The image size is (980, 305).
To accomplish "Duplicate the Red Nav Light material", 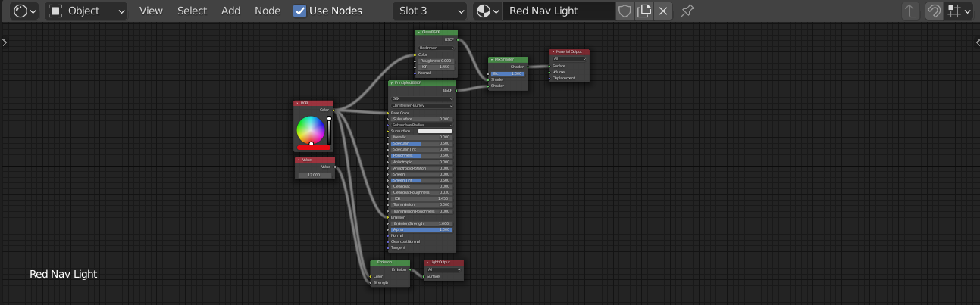I will coord(643,11).
